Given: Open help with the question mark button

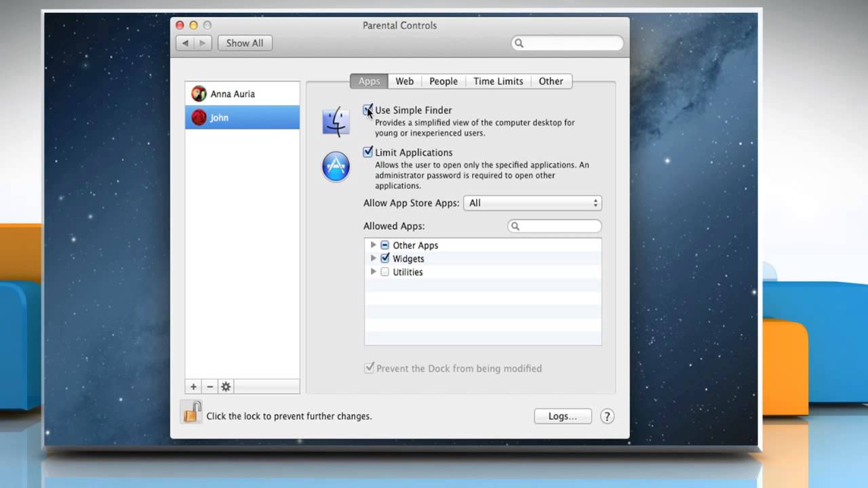Looking at the screenshot, I should point(607,416).
